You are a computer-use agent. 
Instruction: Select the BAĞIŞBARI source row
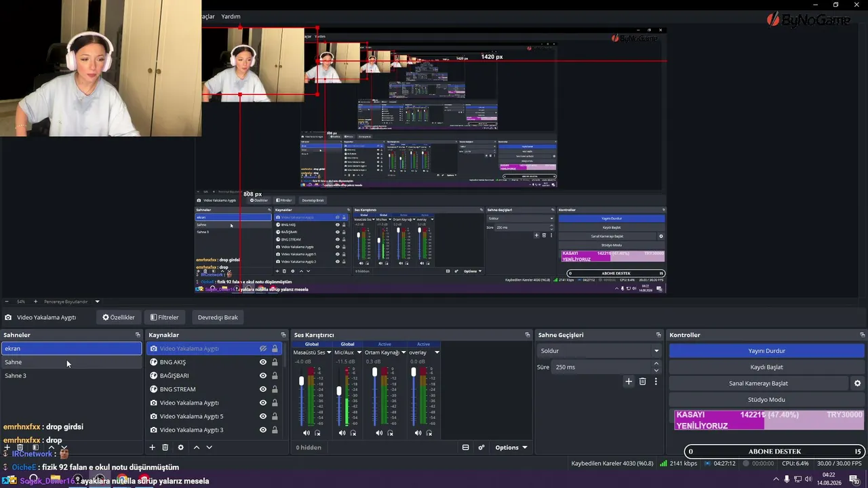[214, 375]
